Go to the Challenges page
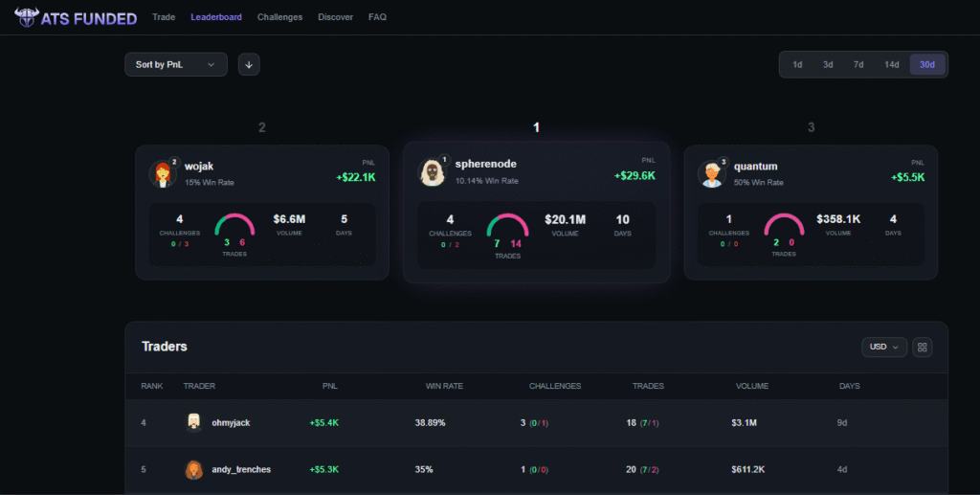The height and width of the screenshot is (495, 980). (279, 17)
